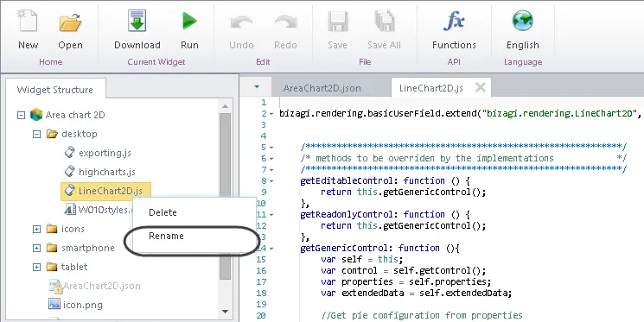Choose Delete from the context menu
Screen dimensions: 644x322
point(163,212)
